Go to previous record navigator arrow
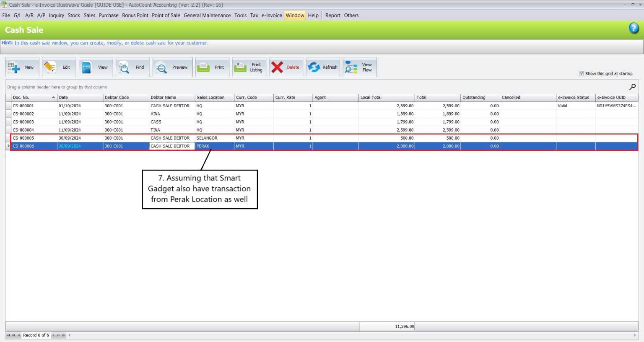 pyautogui.click(x=19, y=335)
